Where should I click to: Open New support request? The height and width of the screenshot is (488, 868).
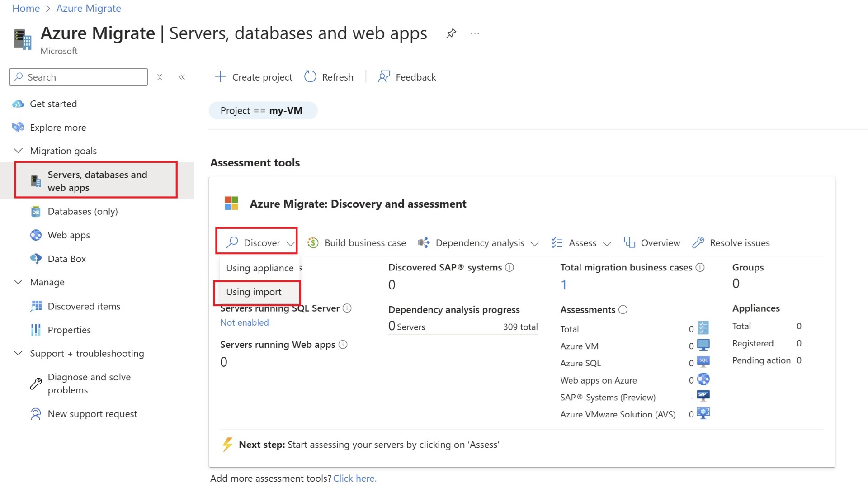pos(92,414)
